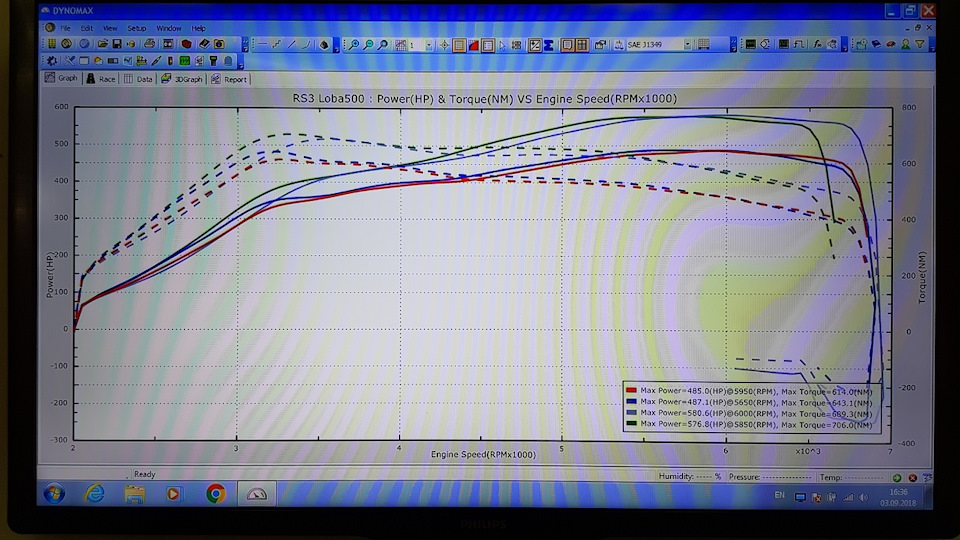Select the diagonal line drawing tool
The width and height of the screenshot is (960, 540).
tap(291, 43)
